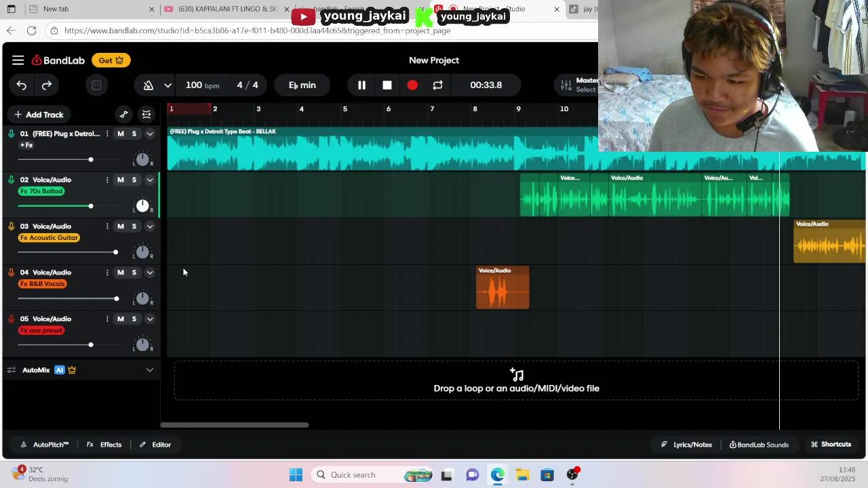The height and width of the screenshot is (488, 868).
Task: Click the Add Track button
Action: 39,115
